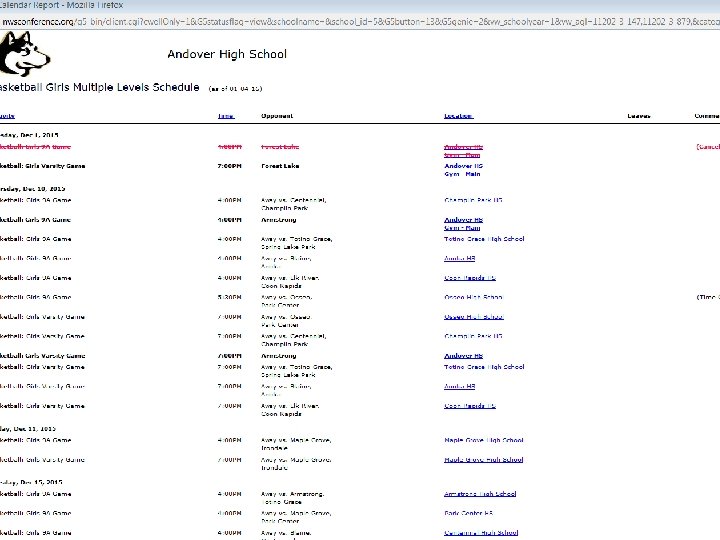The width and height of the screenshot is (720, 540).
Task: Click the Opponent column header
Action: coord(277,116)
